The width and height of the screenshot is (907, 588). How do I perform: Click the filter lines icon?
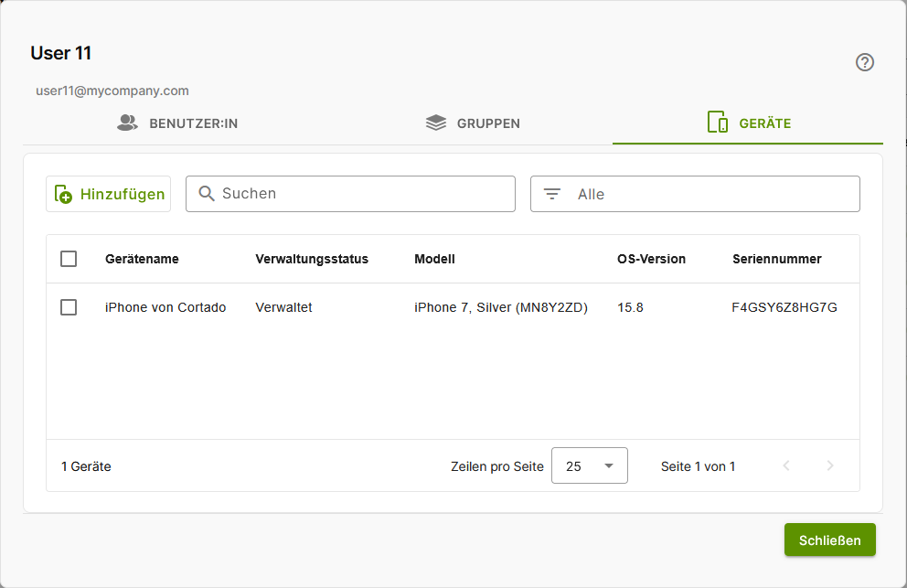552,194
